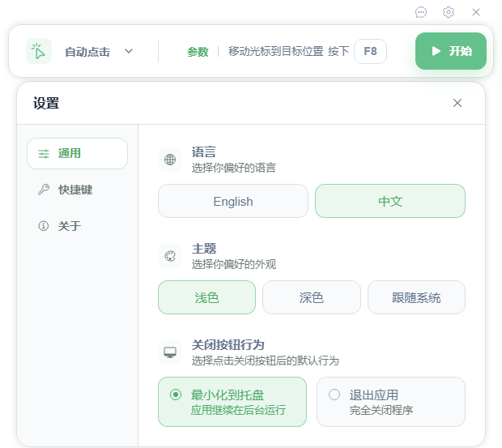Click the 选择你偏好的语言 description text
The image size is (502, 448).
click(234, 168)
